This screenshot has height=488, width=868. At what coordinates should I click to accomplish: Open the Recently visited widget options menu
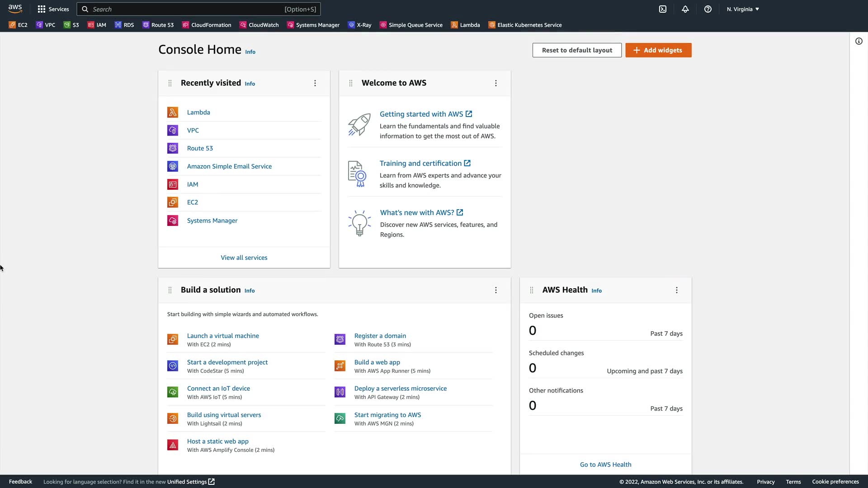[315, 83]
